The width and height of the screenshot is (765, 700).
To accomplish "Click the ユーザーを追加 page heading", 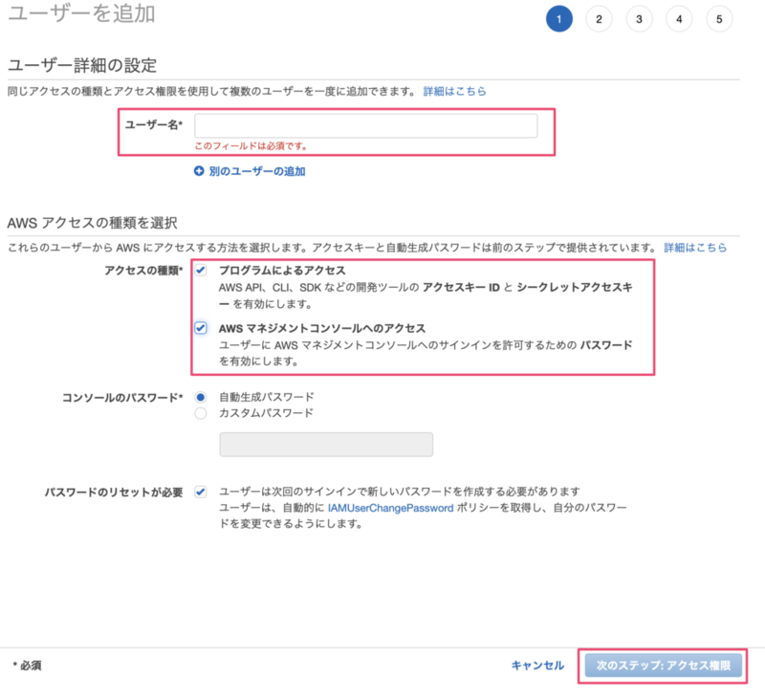I will tap(81, 13).
